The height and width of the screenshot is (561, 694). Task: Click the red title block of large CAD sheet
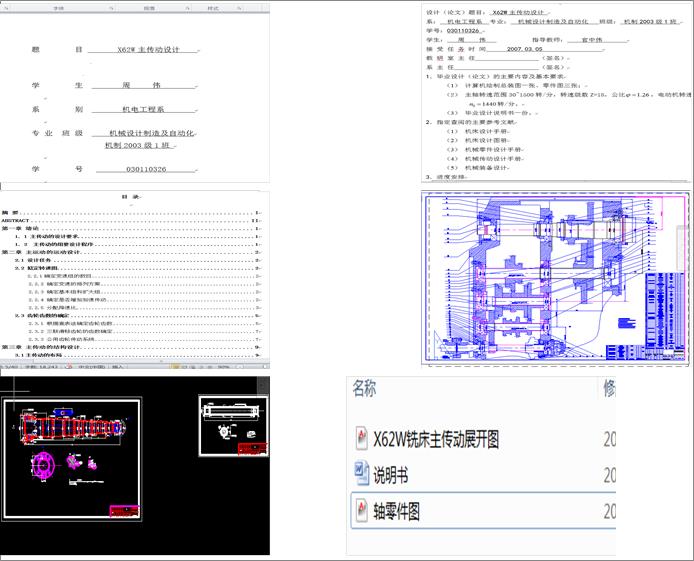tap(124, 511)
